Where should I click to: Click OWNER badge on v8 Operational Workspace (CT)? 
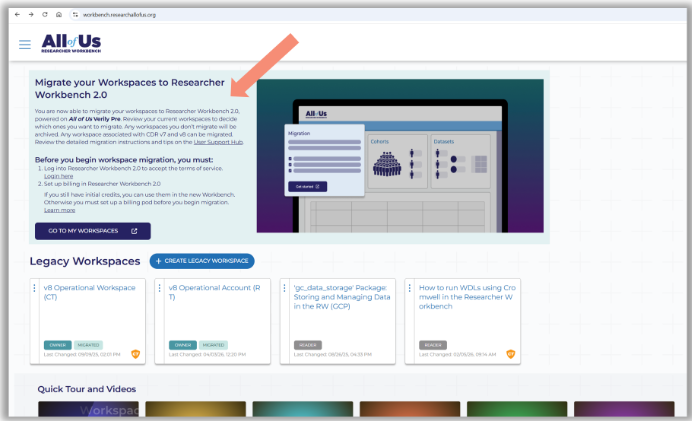57,345
